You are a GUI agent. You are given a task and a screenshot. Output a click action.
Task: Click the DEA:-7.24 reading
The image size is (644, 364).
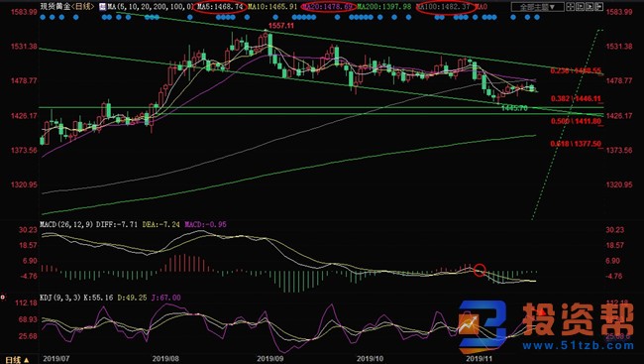point(161,224)
